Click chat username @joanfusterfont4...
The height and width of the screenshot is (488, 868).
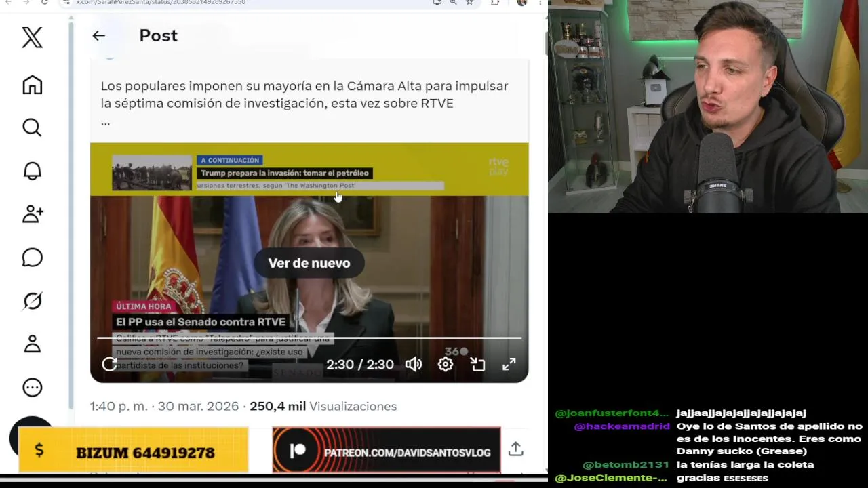click(x=612, y=413)
